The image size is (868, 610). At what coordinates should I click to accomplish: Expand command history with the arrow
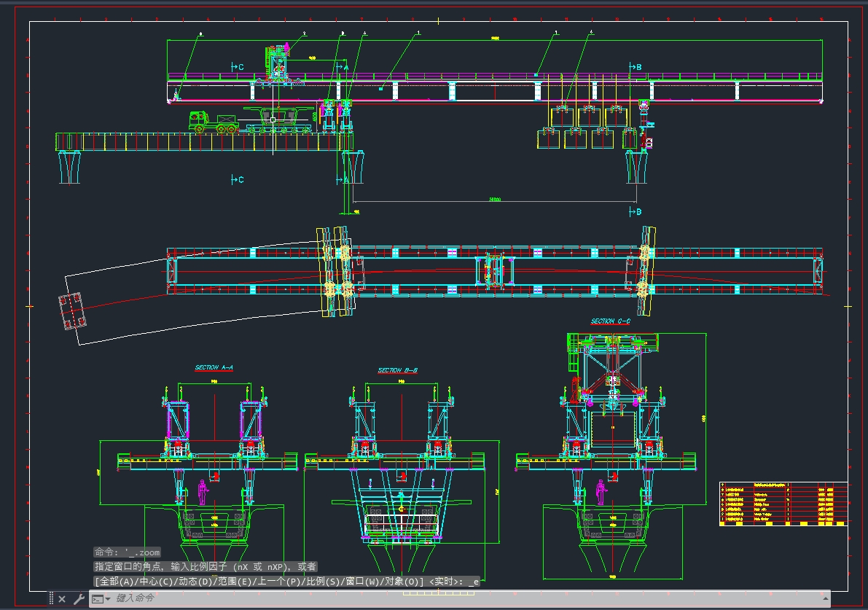click(x=825, y=598)
